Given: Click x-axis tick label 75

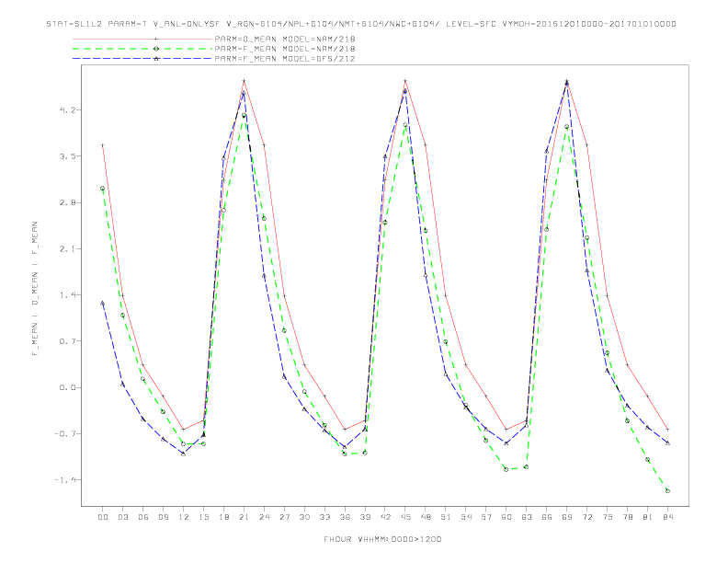Looking at the screenshot, I should 608,517.
